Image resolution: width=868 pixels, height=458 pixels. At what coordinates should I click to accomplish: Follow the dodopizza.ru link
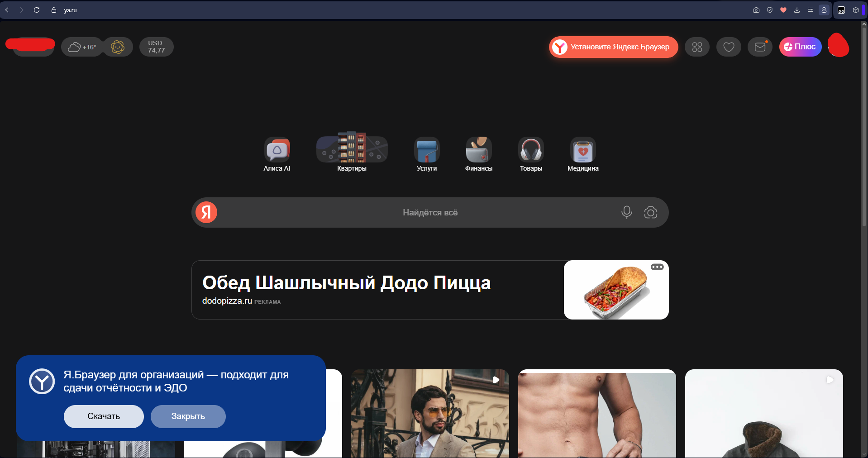tap(227, 301)
